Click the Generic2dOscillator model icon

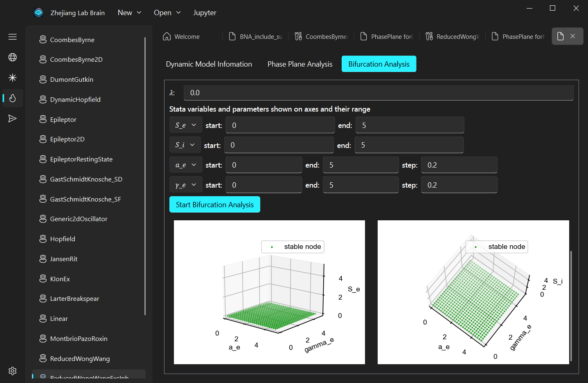[43, 219]
